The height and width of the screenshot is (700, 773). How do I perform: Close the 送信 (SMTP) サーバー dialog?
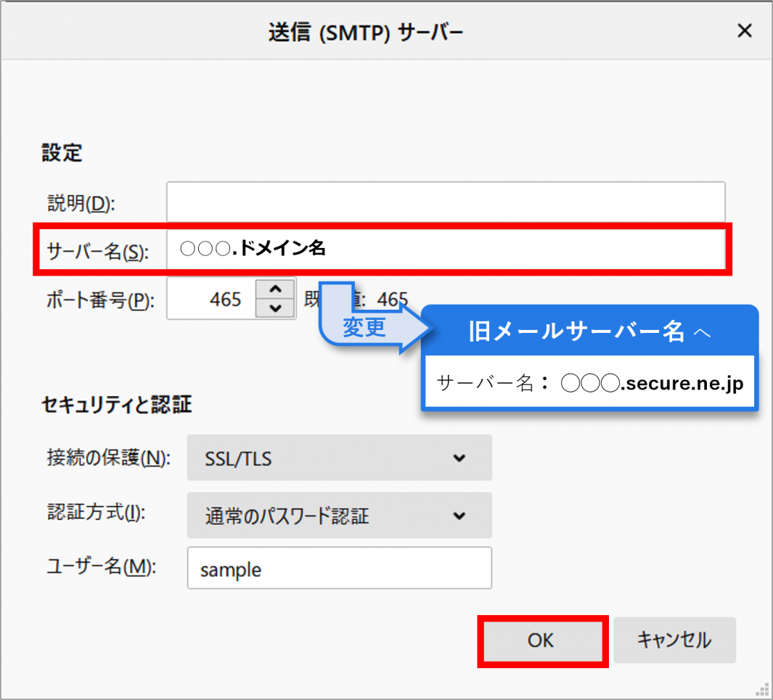pos(744,31)
